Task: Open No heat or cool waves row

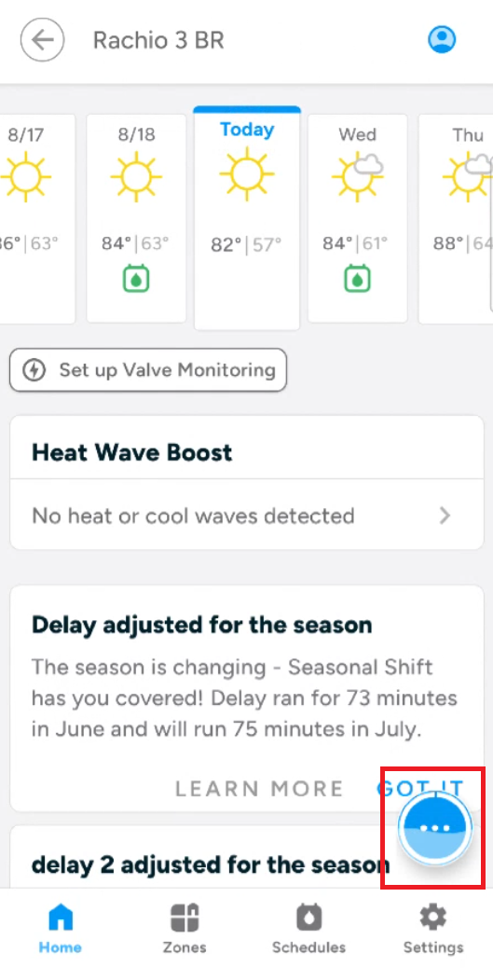Action: click(x=247, y=516)
